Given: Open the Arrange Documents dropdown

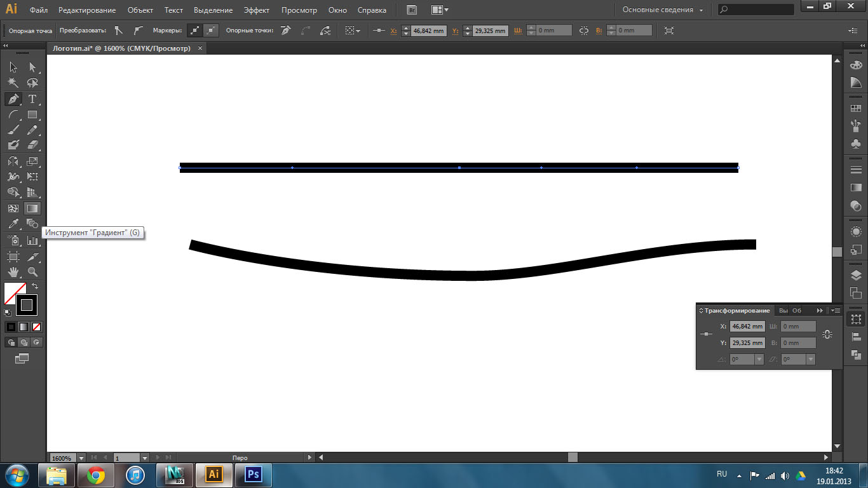Looking at the screenshot, I should point(440,10).
